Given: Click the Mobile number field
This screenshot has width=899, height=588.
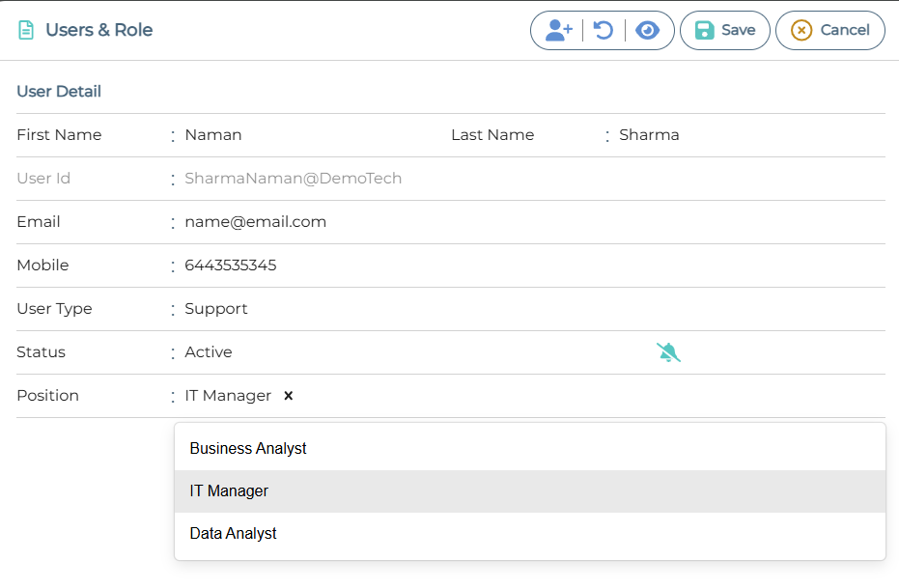Looking at the screenshot, I should tap(231, 266).
